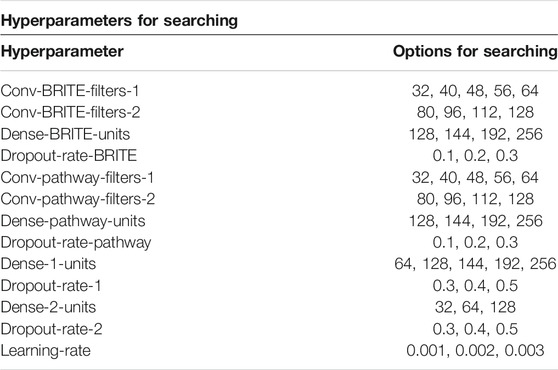The width and height of the screenshot is (558, 370).
Task: Select the Dense-pathway-units row label
Action: point(73,221)
